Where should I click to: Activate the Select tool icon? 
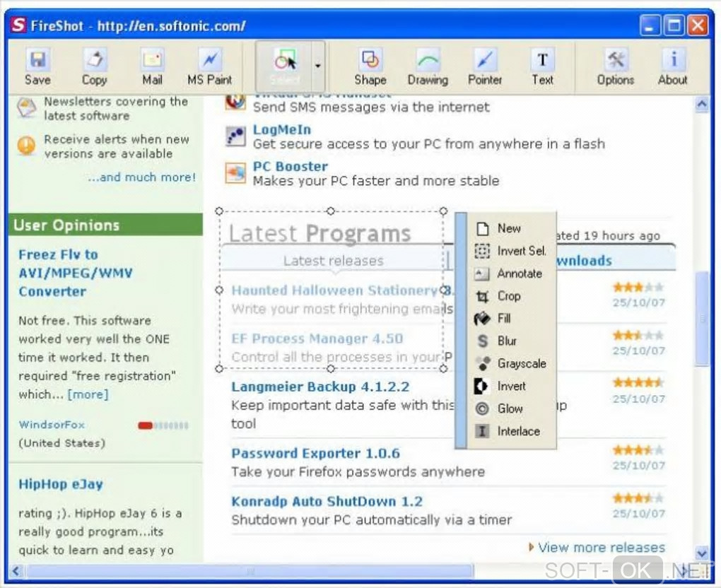click(285, 66)
